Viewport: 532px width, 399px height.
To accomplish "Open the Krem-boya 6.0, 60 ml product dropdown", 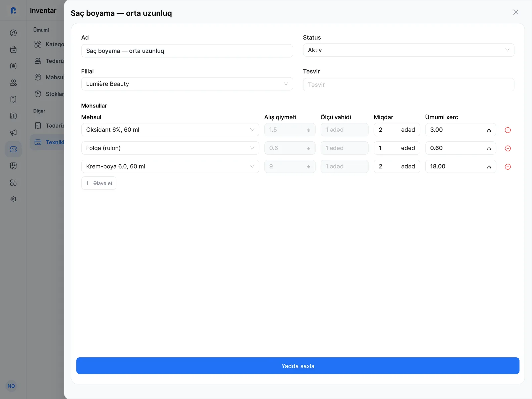I will click(170, 166).
